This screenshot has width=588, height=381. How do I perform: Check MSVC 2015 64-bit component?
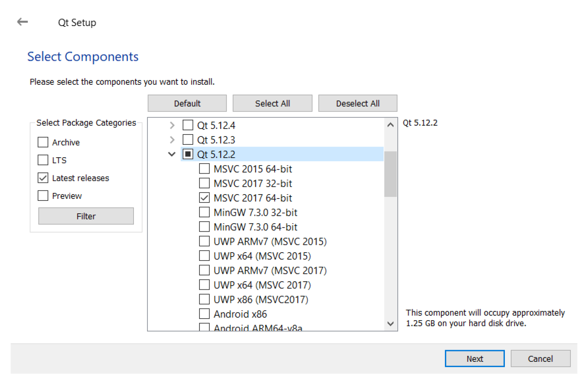tap(204, 168)
